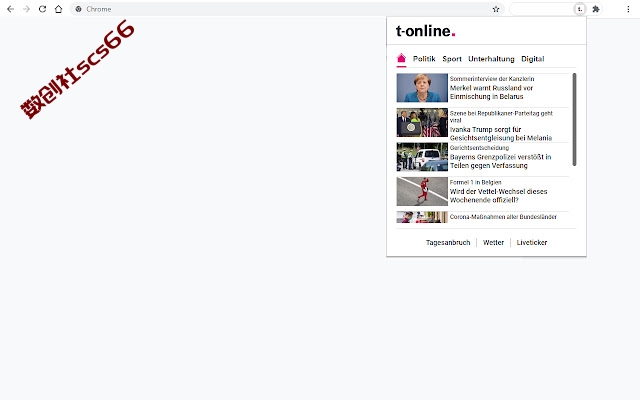Click the browser forward arrow
The width and height of the screenshot is (640, 400).
coord(27,9)
